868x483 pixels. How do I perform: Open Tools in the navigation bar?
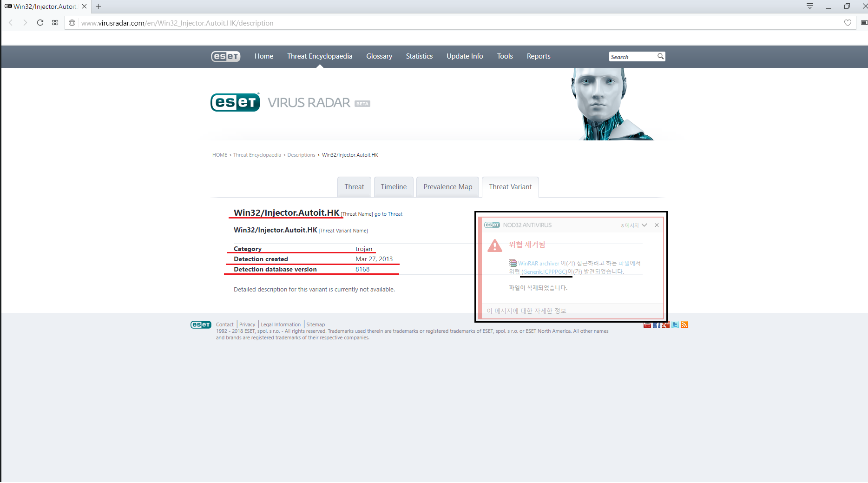tap(505, 56)
